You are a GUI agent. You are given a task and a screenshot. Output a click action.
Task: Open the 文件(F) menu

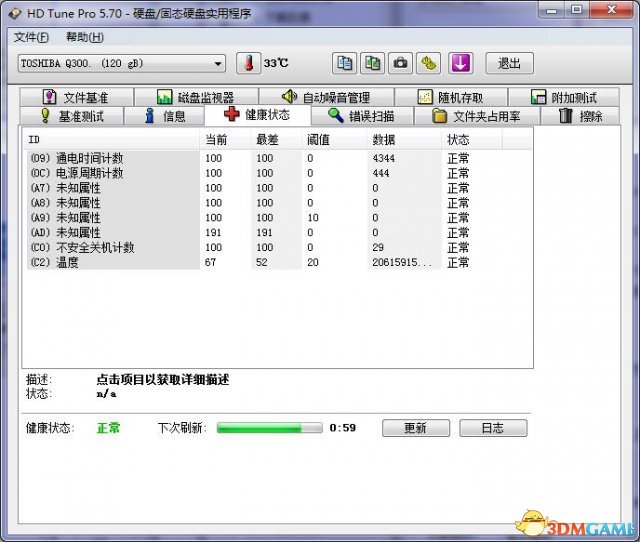31,38
